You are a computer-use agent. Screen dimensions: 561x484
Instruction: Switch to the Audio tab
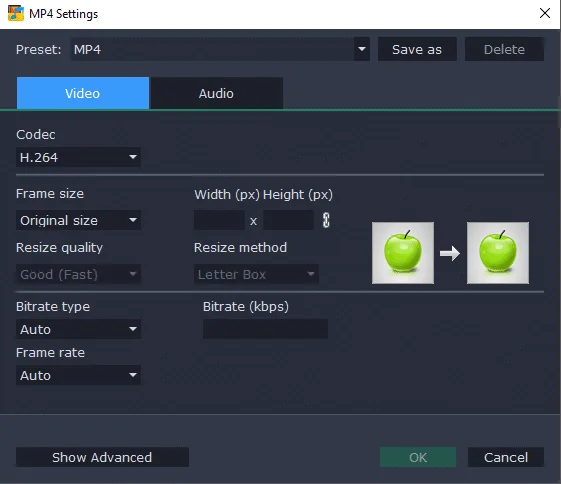point(216,93)
